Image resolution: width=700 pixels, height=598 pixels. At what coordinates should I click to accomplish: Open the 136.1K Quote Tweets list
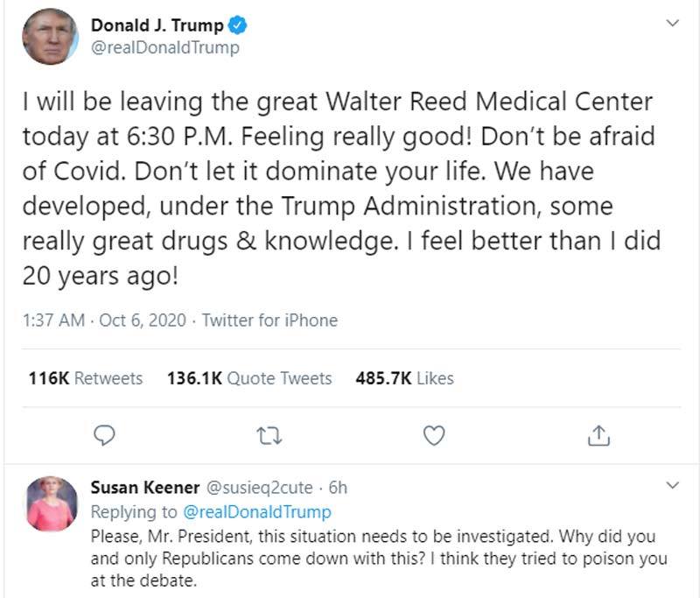[x=249, y=378]
